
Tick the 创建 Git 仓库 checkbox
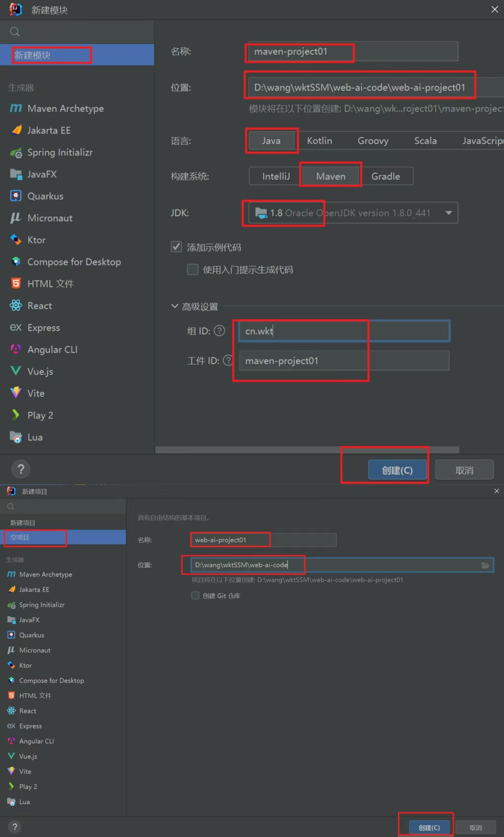click(x=195, y=596)
